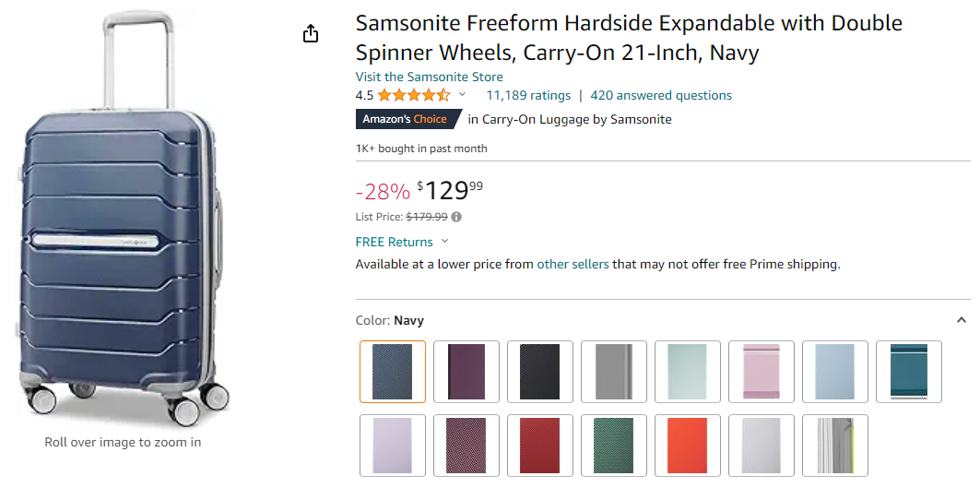This screenshot has height=488, width=980.
Task: Open the rating breakdown dropdown arrow
Action: (463, 95)
